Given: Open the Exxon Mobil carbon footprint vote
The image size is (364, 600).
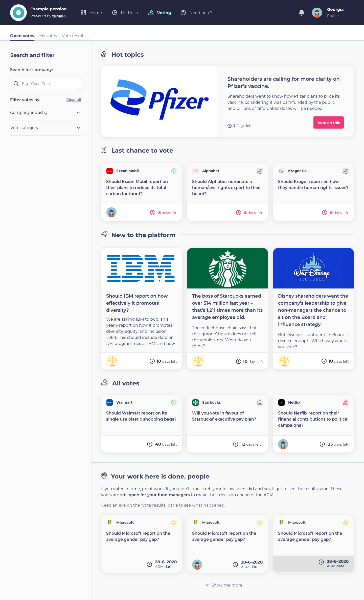Looking at the screenshot, I should [142, 192].
